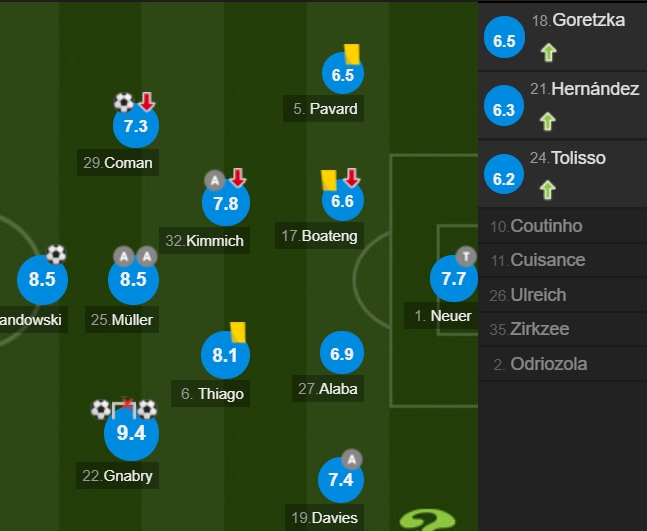The height and width of the screenshot is (531, 647).
Task: Click the goal icon above Lewandowski's rating
Action: pyautogui.click(x=56, y=255)
